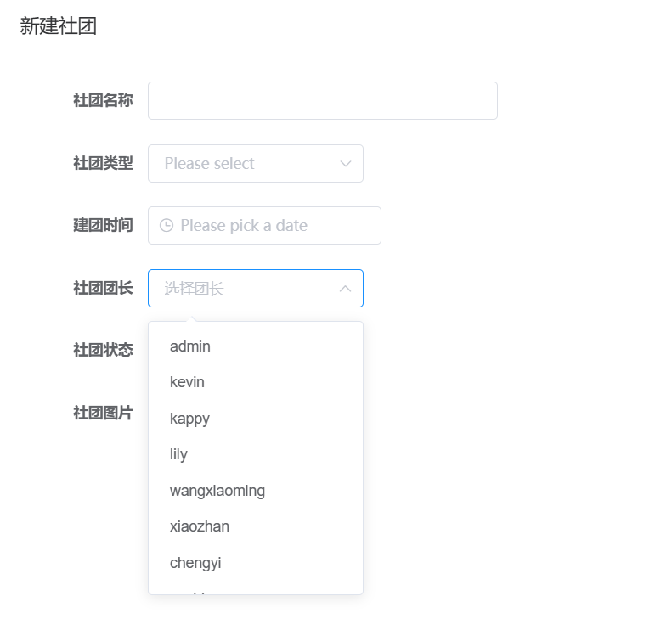Pick 'xiaozhan' from the dropdown options
Screen dimensions: 672x630
(200, 526)
